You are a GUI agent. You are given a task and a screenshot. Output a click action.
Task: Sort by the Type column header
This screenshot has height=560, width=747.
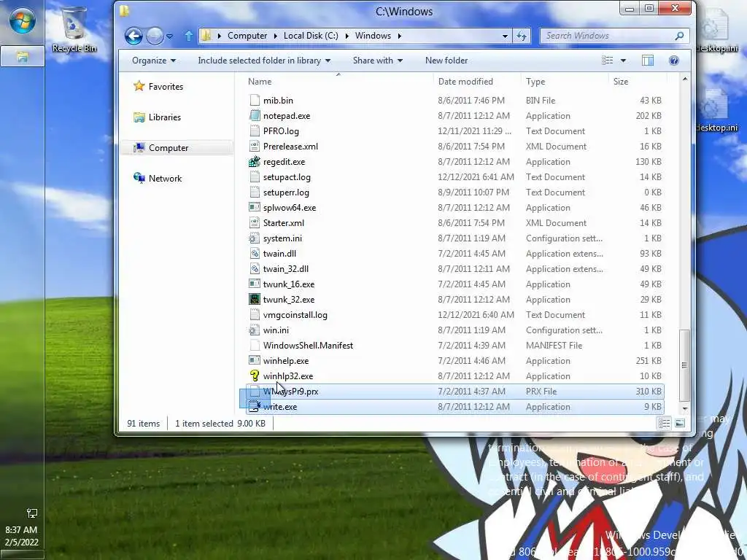point(535,82)
